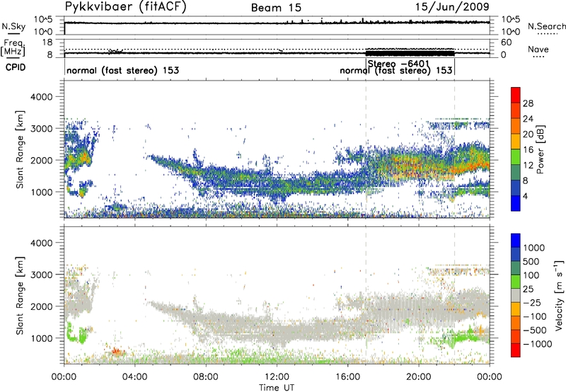The image size is (566, 392).
Task: Click the -100 tick on Velocity colorbar
Action: tap(535, 316)
